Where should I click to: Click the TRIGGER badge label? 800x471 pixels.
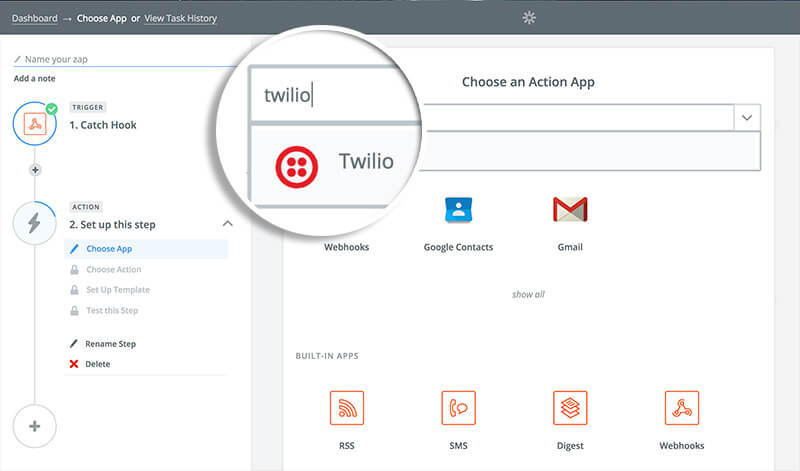coord(88,107)
